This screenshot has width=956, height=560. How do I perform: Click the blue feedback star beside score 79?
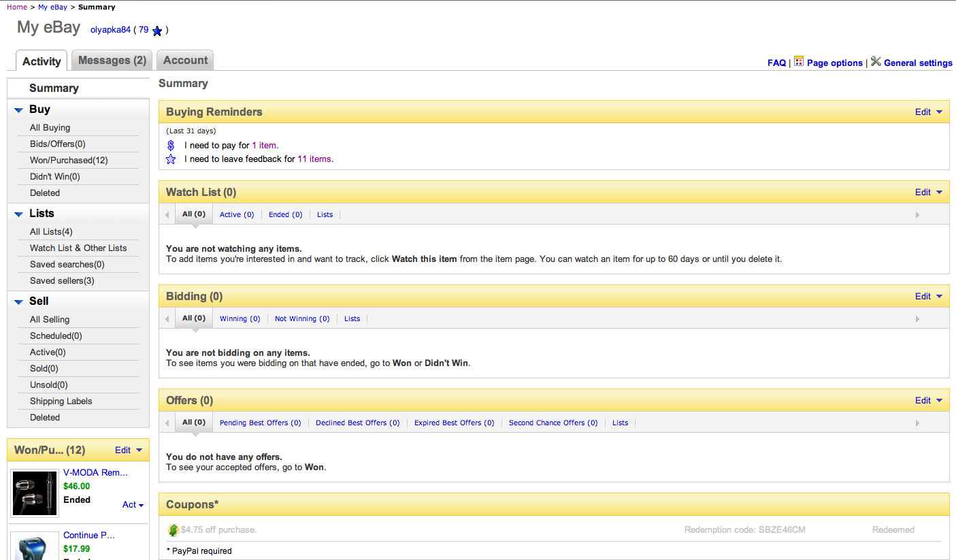click(157, 31)
